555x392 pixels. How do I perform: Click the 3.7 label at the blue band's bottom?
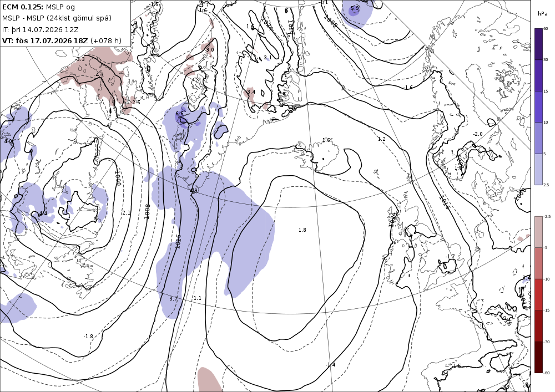click(x=173, y=298)
